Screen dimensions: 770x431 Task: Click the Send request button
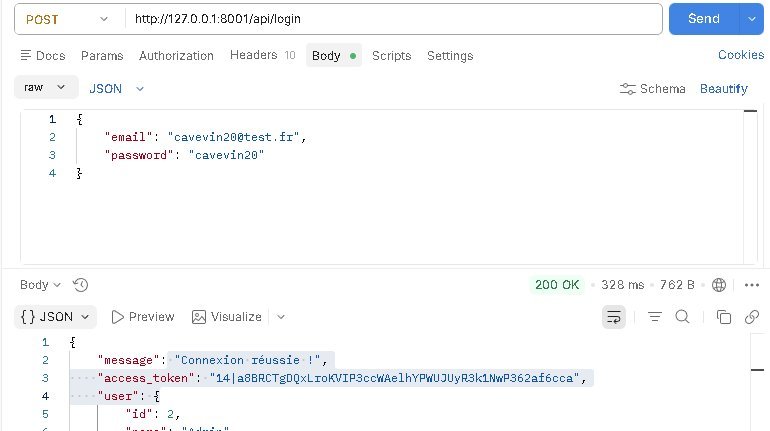click(704, 19)
